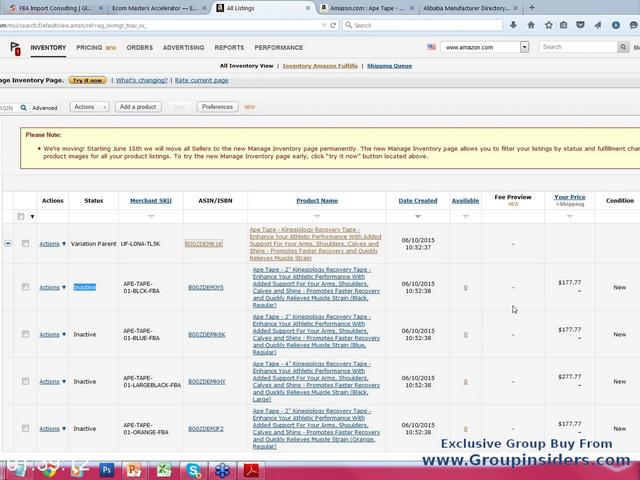Open the What's changing? link
Viewport: 640px width, 480px height.
142,80
